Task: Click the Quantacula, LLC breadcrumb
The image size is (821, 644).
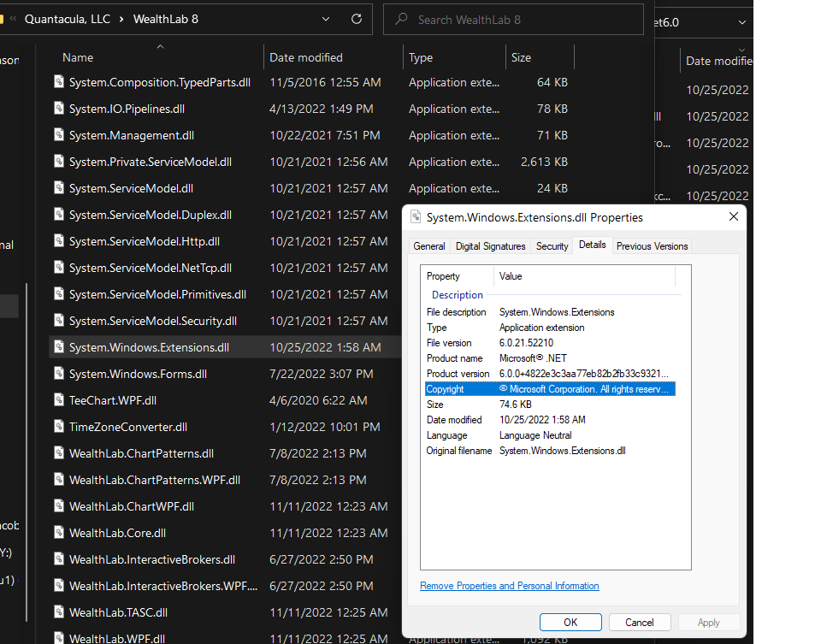Action: (x=68, y=19)
